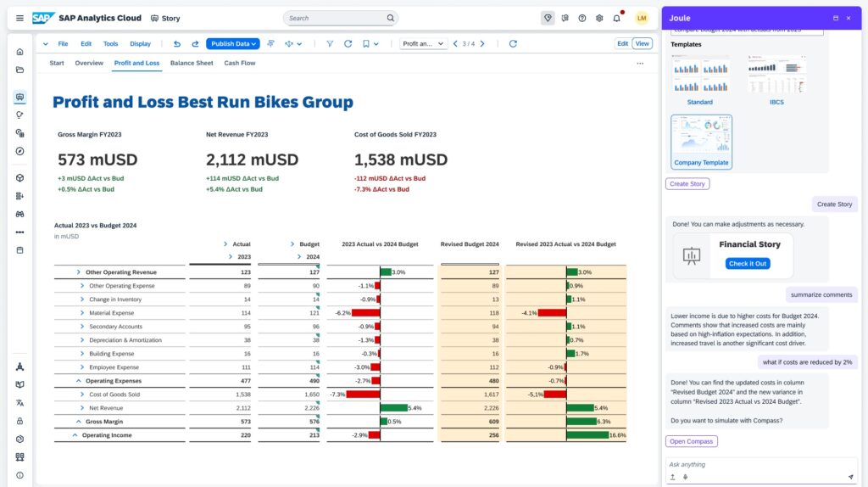Select the View mode toggle
Image resolution: width=868 pixels, height=487 pixels.
[x=643, y=43]
